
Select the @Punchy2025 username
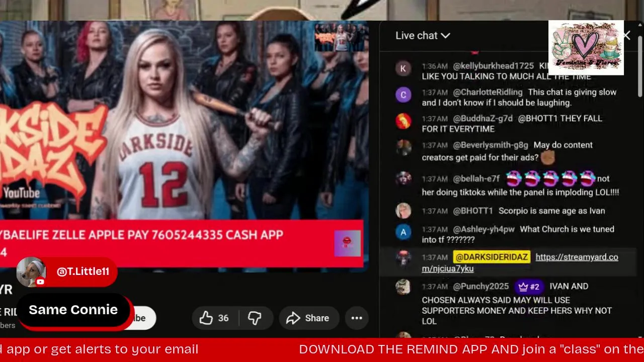(x=481, y=286)
